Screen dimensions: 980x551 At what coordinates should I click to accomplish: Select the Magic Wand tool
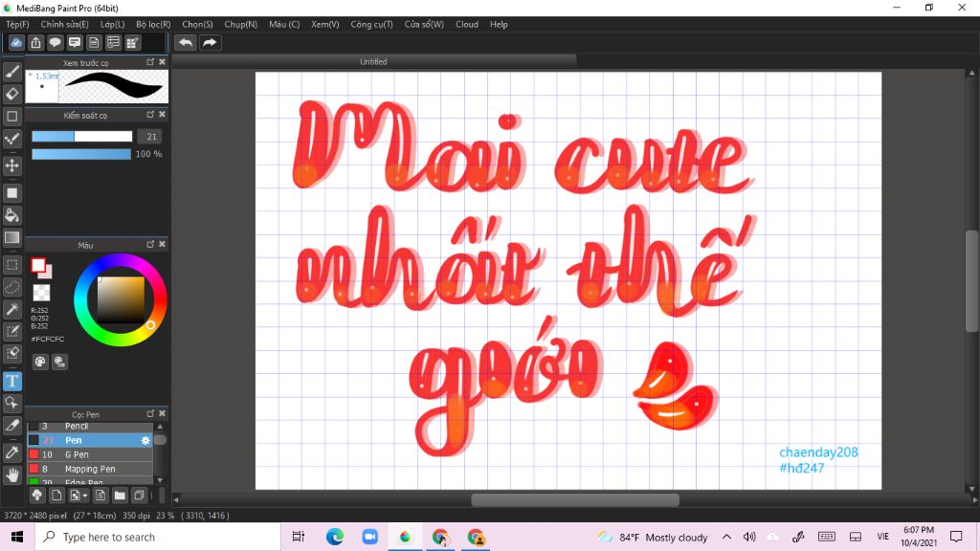[x=11, y=309]
